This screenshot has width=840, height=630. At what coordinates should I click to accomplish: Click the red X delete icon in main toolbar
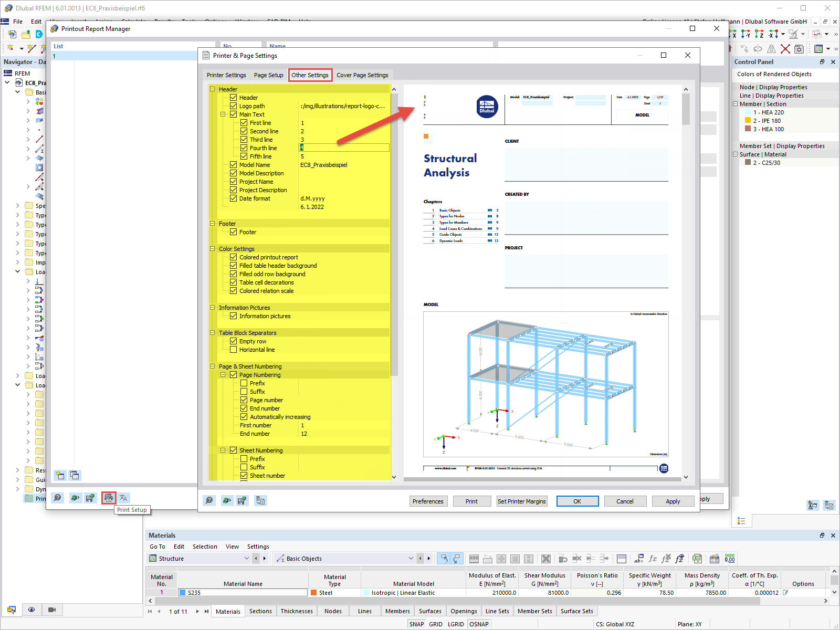click(785, 49)
